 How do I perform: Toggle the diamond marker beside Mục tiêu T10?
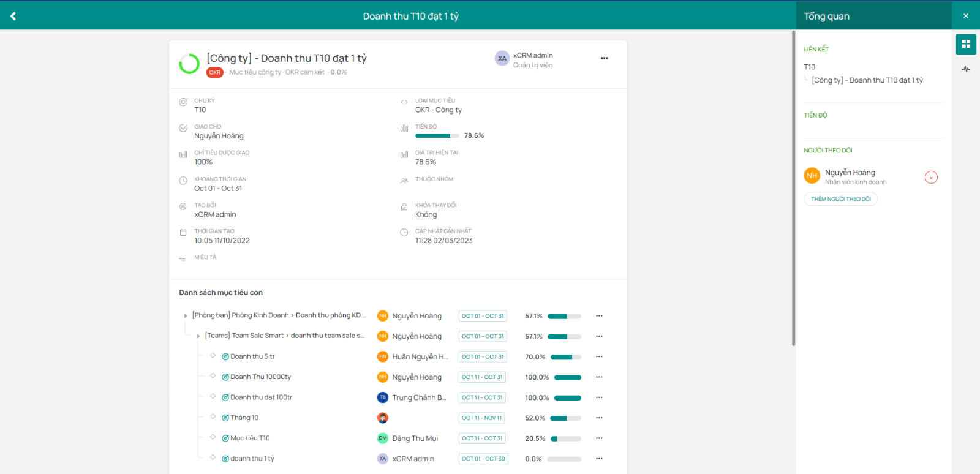click(x=213, y=437)
